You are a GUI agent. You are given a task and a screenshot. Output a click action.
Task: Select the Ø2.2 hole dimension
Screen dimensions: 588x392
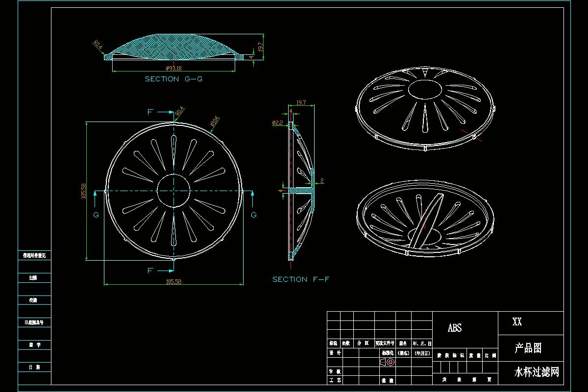[277, 123]
